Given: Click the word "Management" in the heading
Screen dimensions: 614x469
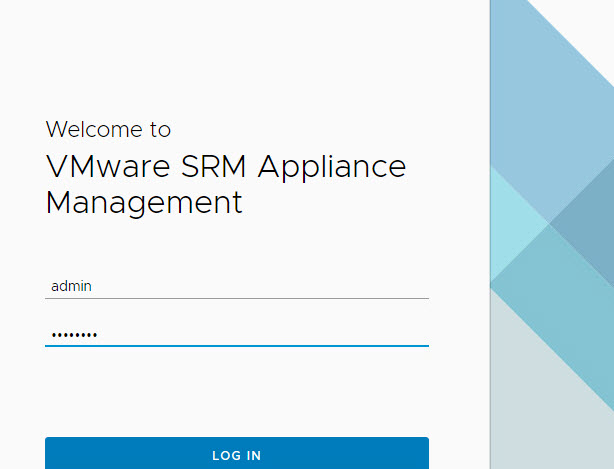Looking at the screenshot, I should pyautogui.click(x=144, y=202).
